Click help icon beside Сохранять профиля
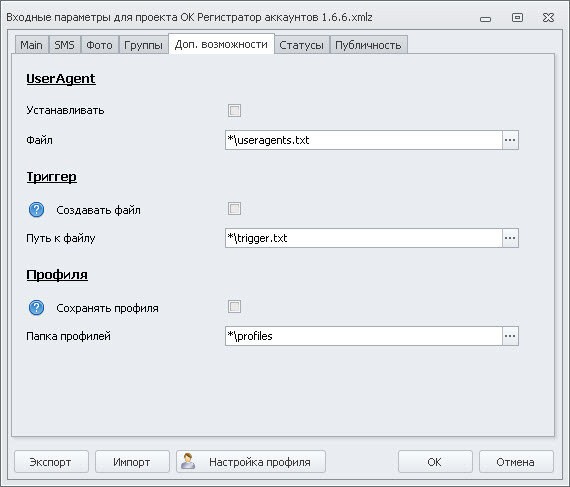Image resolution: width=570 pixels, height=487 pixels. 36,308
